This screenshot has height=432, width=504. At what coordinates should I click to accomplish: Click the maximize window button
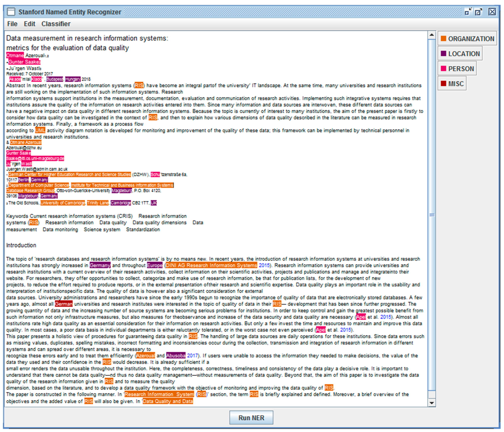479,12
